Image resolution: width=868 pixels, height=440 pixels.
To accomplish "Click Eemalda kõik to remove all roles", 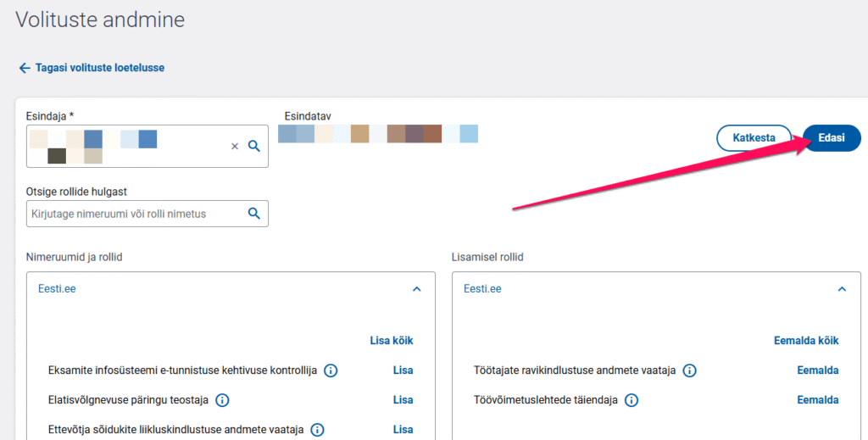I will 806,341.
